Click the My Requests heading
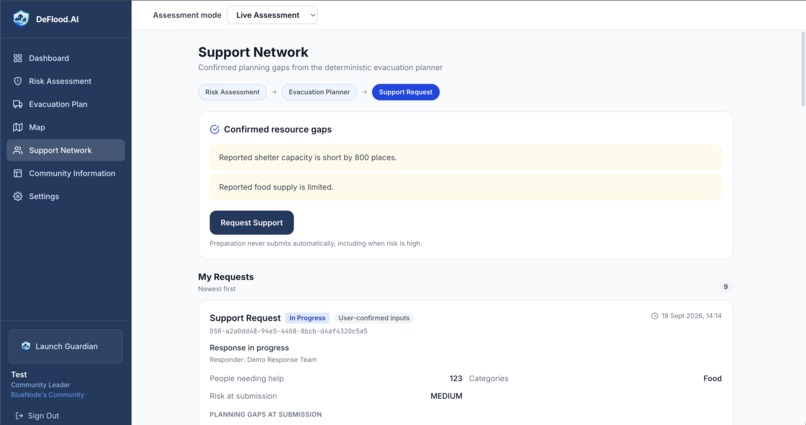This screenshot has width=806, height=425. 226,277
